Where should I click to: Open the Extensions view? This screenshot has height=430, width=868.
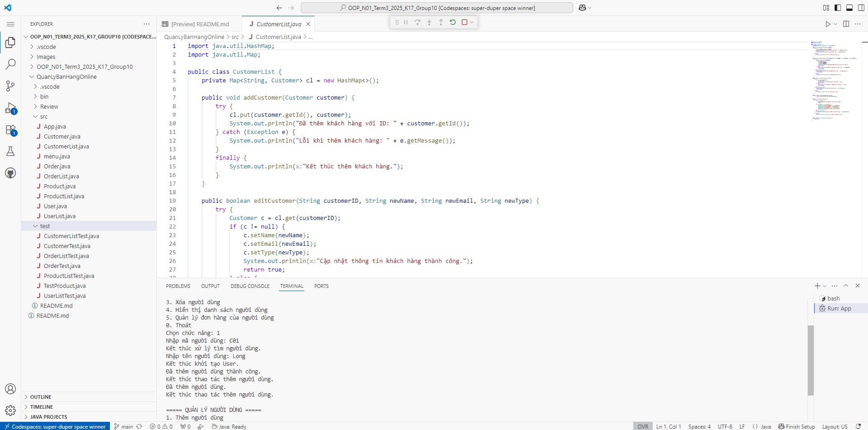click(10, 130)
